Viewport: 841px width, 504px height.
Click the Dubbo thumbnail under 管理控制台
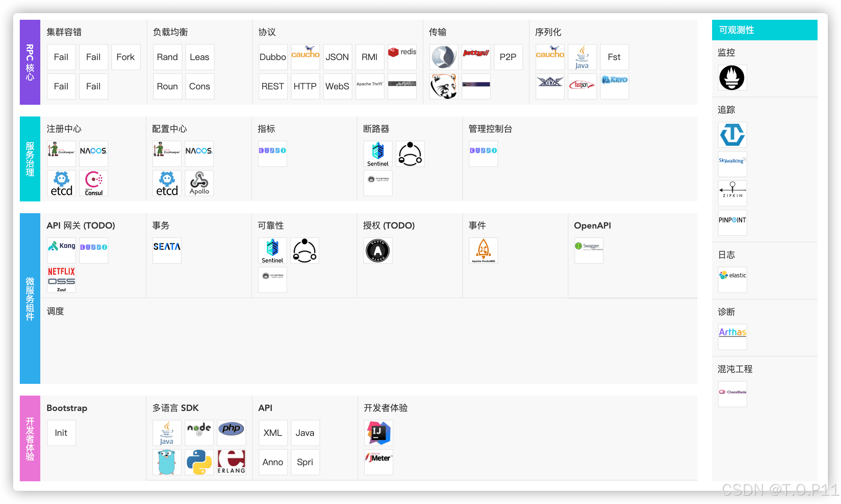coord(483,154)
